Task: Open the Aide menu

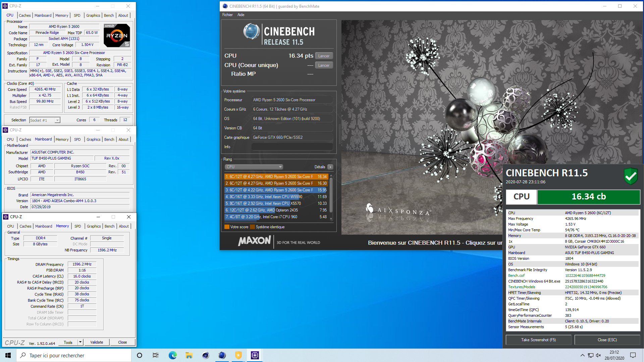Action: point(241,15)
